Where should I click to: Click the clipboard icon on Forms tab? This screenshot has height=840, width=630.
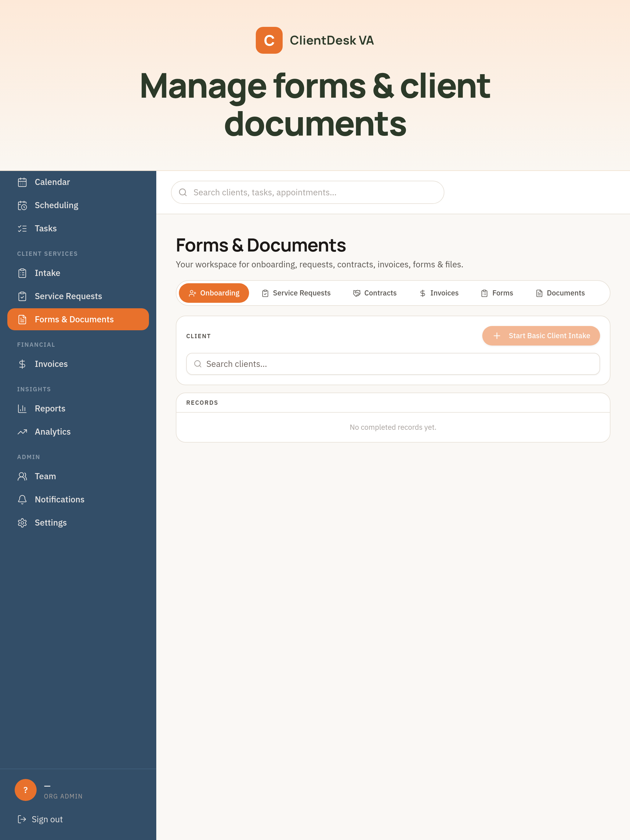click(485, 293)
